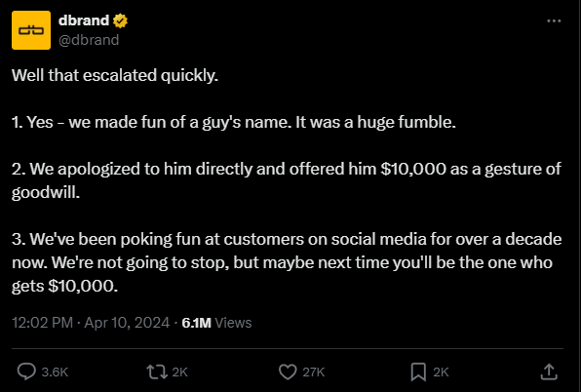Viewport: 581px width, 392px height.
Task: Click the 2K reposts count
Action: [x=180, y=372]
